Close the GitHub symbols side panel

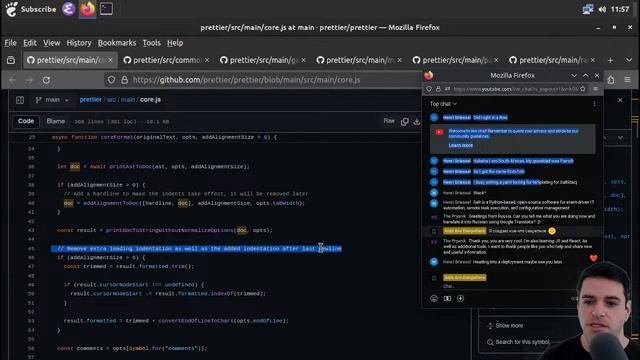tap(620, 100)
